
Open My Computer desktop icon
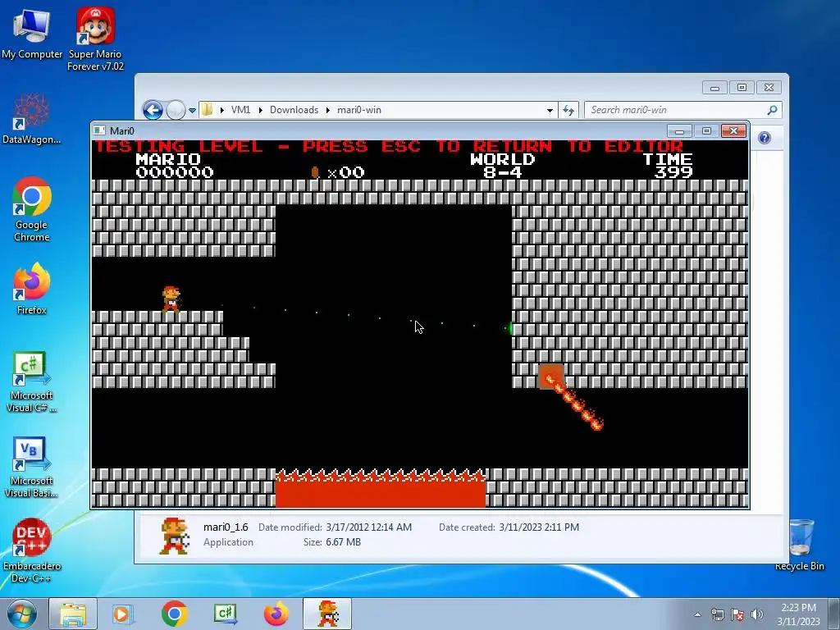(32, 33)
